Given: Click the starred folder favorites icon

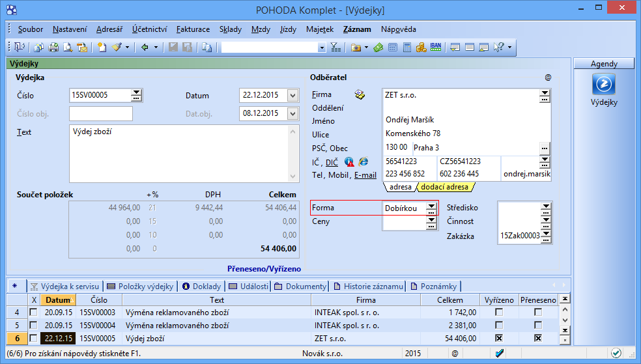Looking at the screenshot, I should tap(356, 48).
